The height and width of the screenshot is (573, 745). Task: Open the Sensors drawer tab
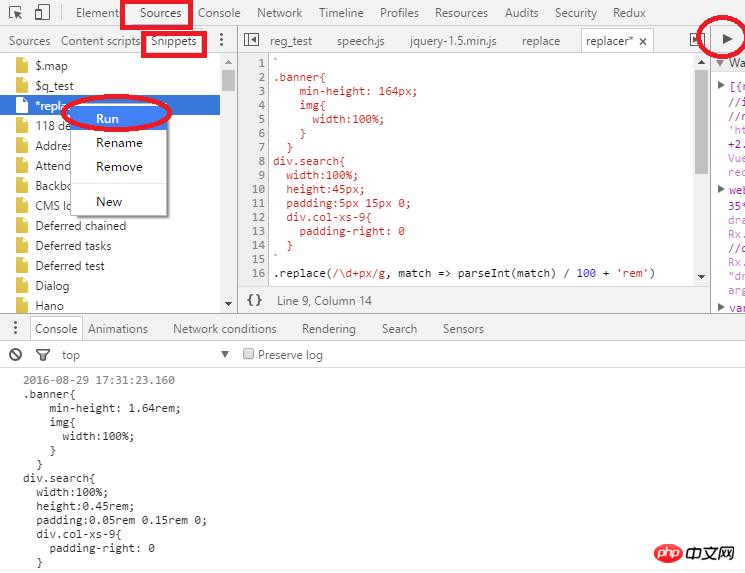[x=463, y=329]
